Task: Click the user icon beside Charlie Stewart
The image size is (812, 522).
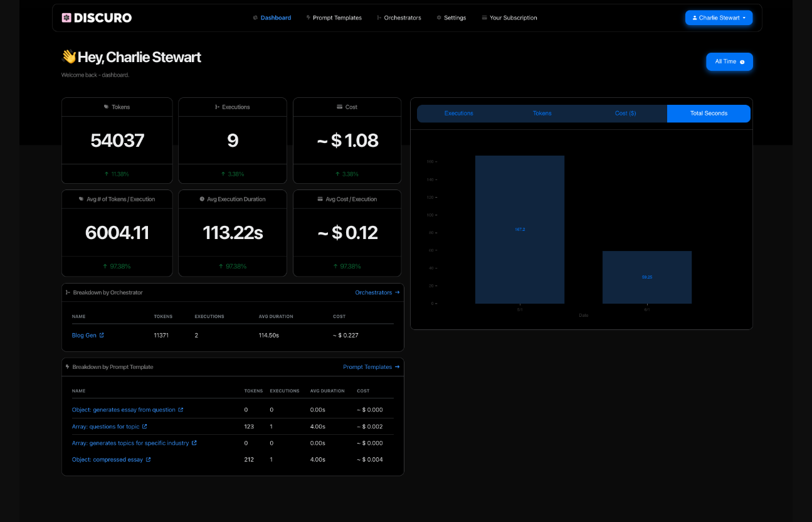Action: point(695,18)
